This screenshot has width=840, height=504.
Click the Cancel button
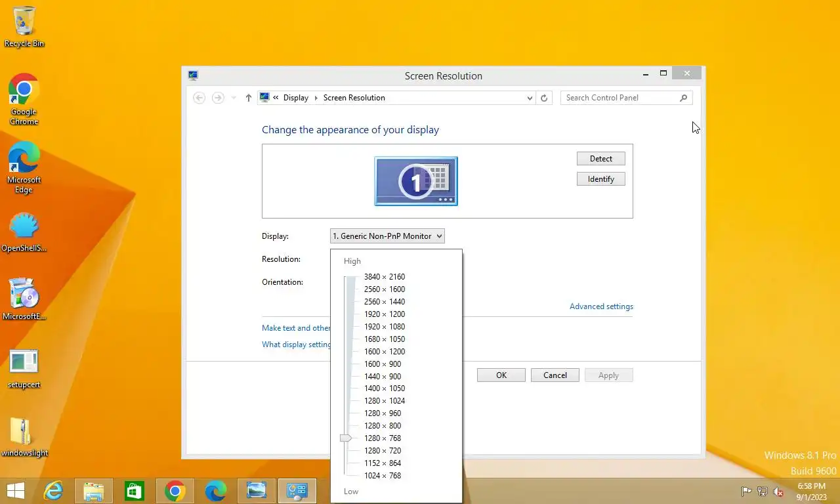point(555,375)
